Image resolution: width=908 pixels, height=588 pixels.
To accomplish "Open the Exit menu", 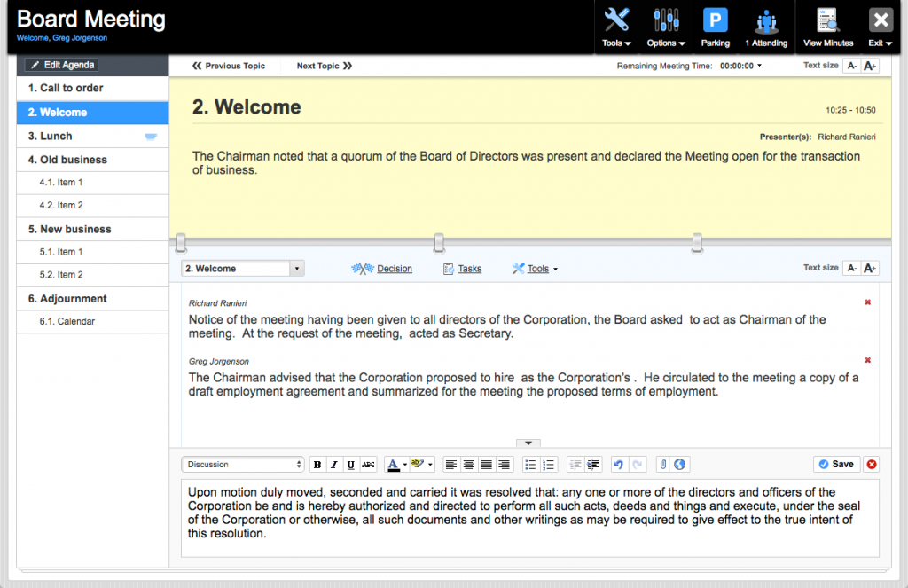I will pos(881,27).
